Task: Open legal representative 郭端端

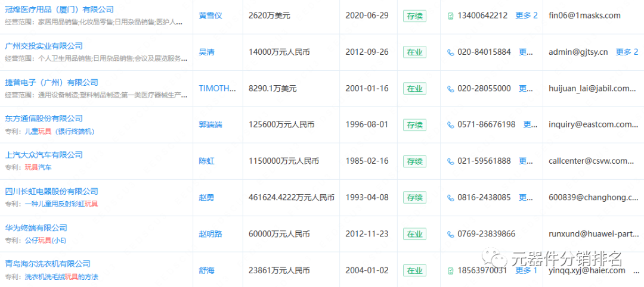Action: click(210, 124)
